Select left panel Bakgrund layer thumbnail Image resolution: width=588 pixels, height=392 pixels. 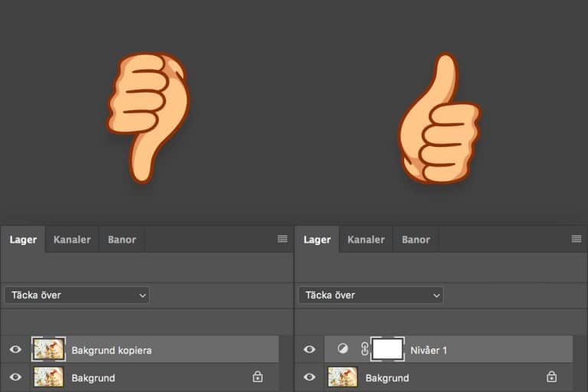(x=48, y=377)
